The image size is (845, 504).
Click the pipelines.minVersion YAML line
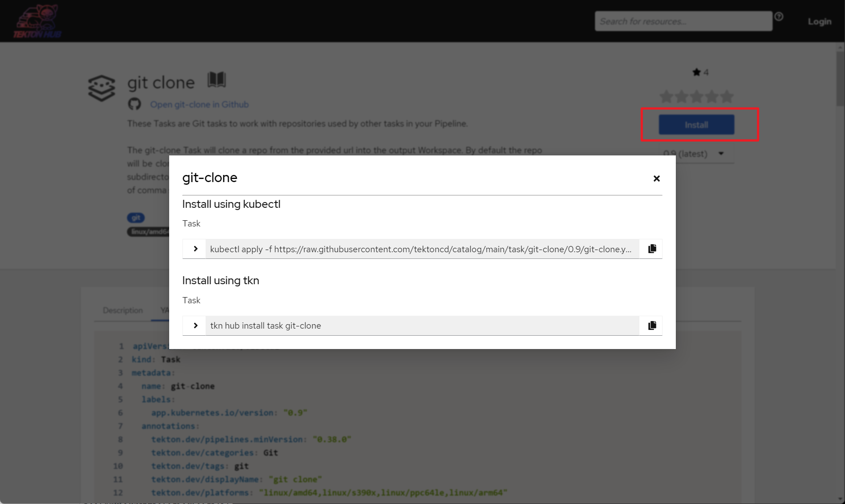251,439
